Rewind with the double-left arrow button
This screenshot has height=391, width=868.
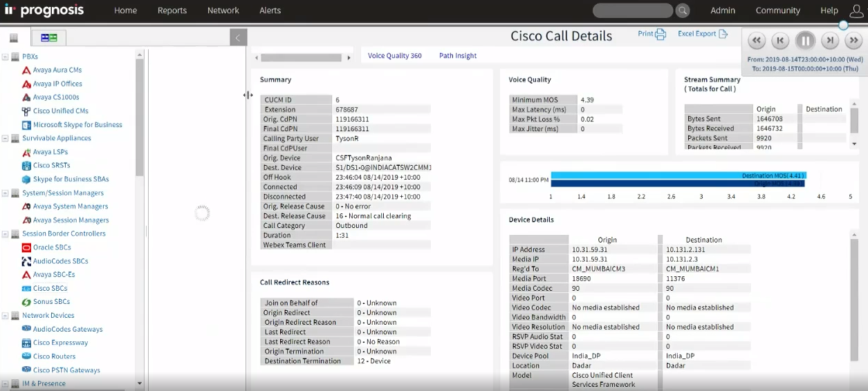(x=757, y=41)
